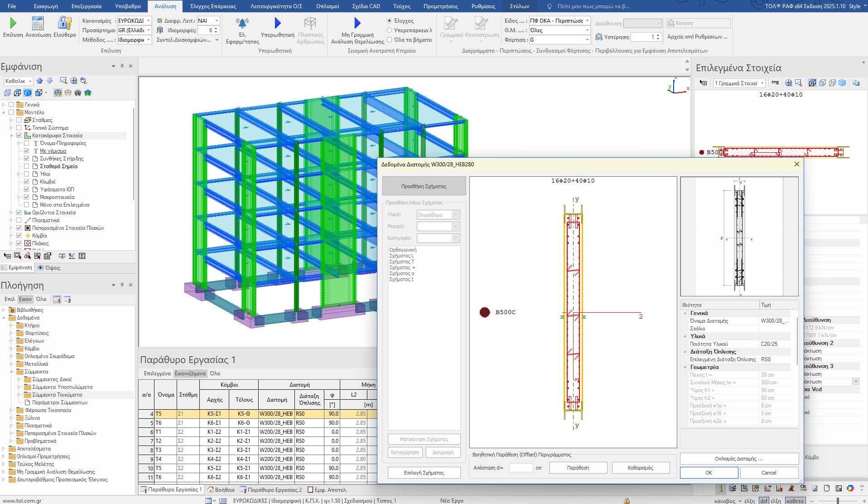Click the Οπλισμός Διατομής button
Screen dimensions: 868x504
[x=738, y=459]
